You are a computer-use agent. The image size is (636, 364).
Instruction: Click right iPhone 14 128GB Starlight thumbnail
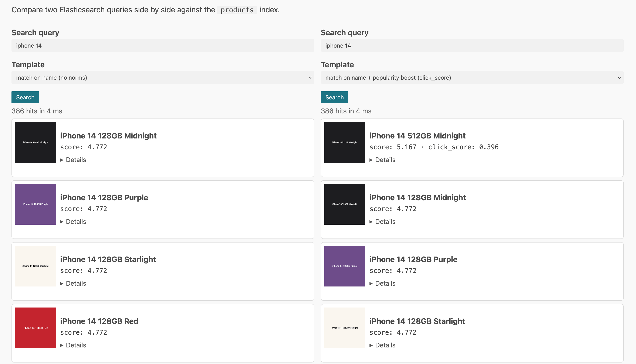pyautogui.click(x=345, y=328)
